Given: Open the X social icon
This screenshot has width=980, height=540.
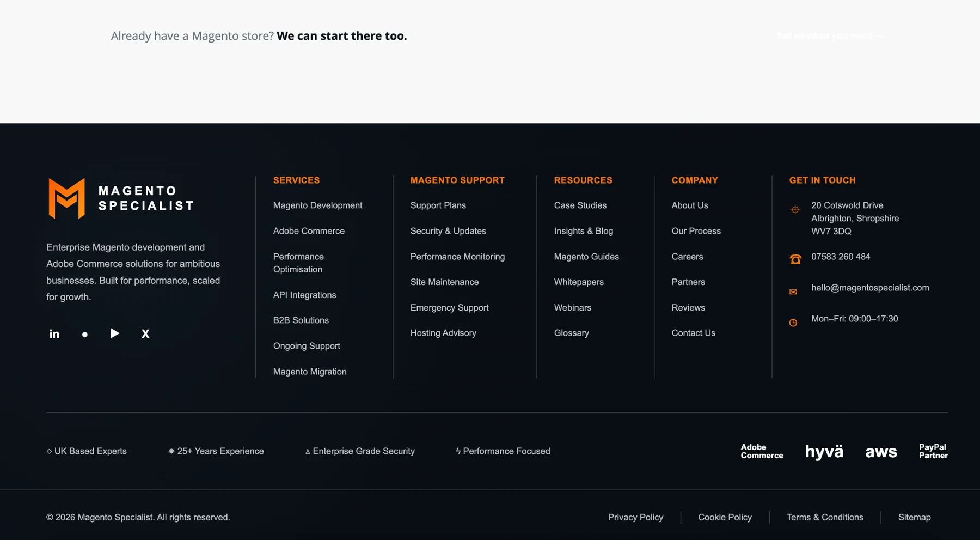Looking at the screenshot, I should click(x=145, y=333).
